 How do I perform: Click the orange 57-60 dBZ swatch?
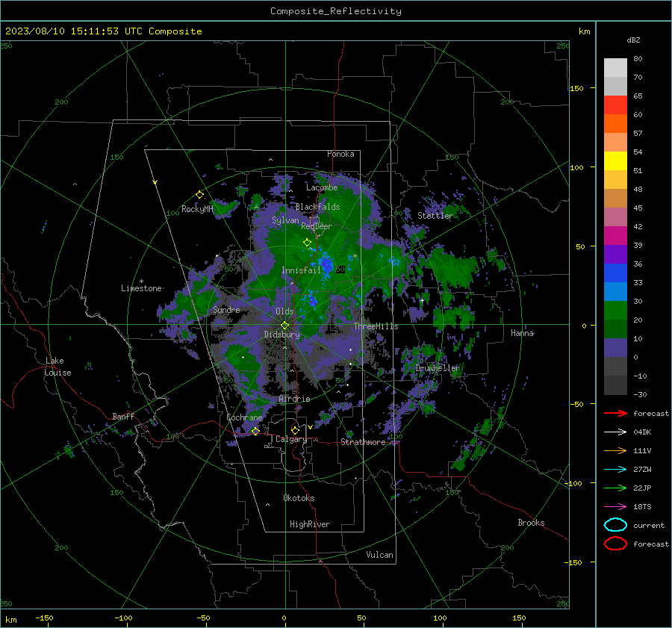[x=615, y=124]
